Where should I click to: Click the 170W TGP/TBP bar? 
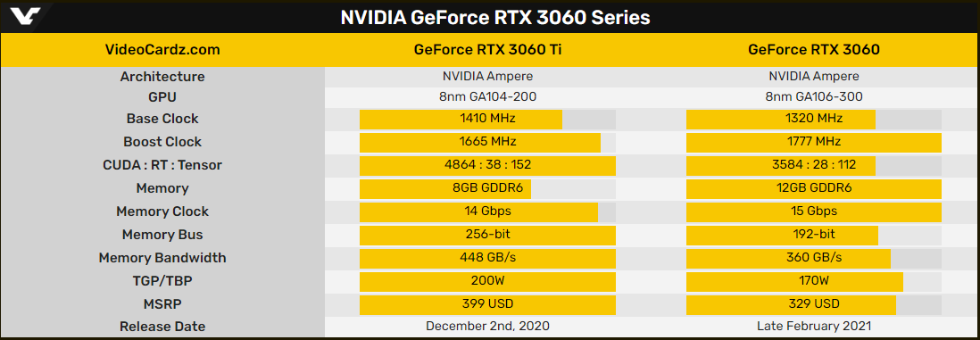(x=794, y=281)
